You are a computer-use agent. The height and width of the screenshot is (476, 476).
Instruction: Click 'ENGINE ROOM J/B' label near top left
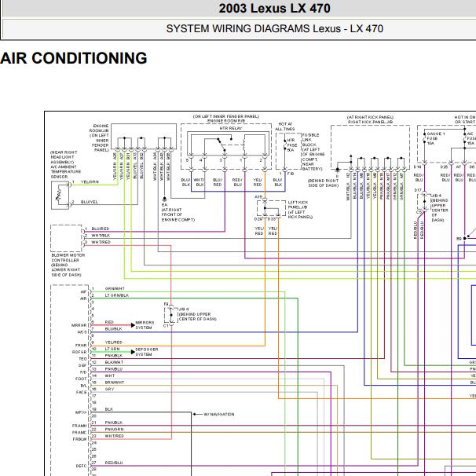pyautogui.click(x=99, y=128)
